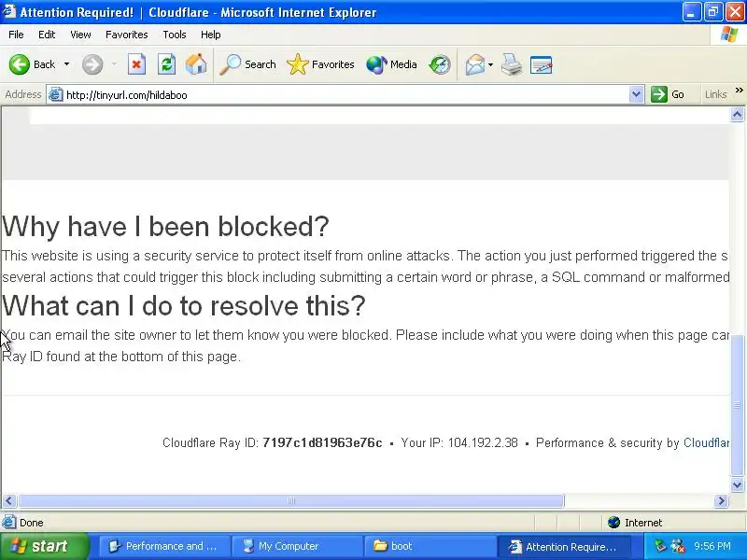Click the 'Why have I been blocked?' heading

165,226
